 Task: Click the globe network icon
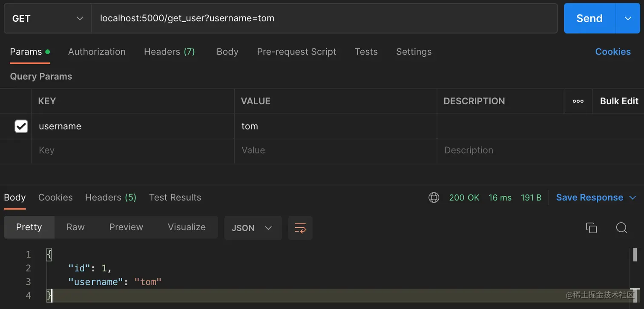434,197
